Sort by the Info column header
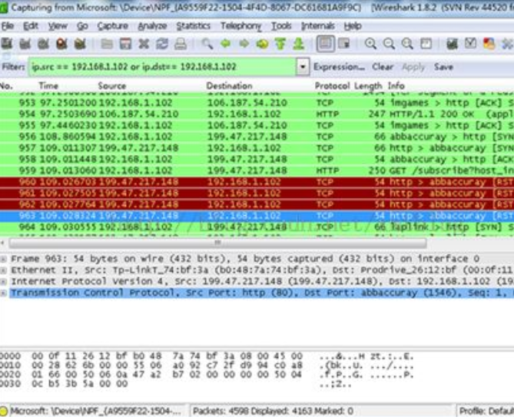 click(x=396, y=86)
